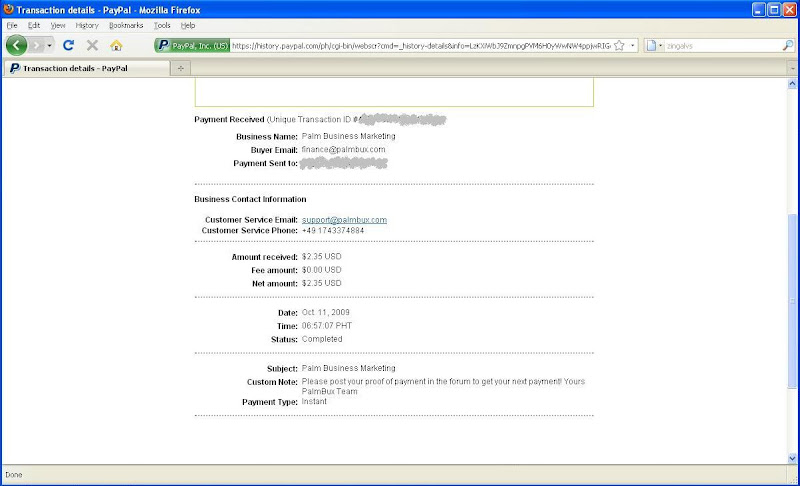This screenshot has height=486, width=800.
Task: Click the business name Palm Business Marketing
Action: click(348, 136)
